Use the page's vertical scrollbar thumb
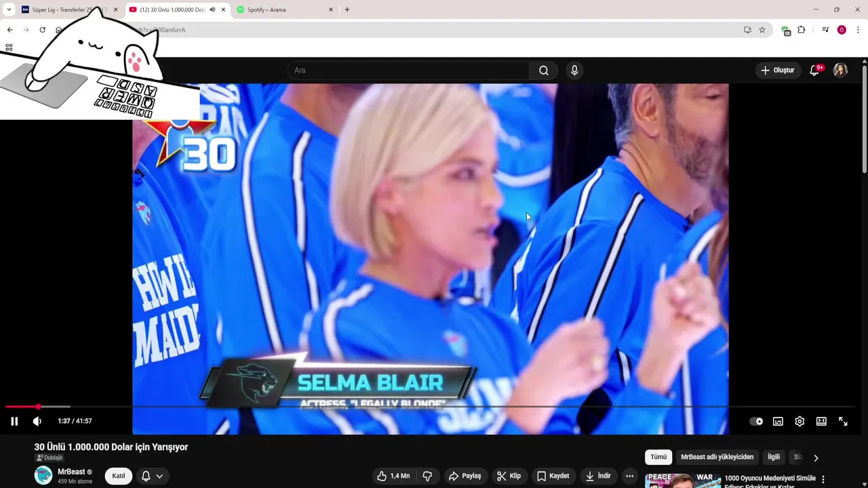The height and width of the screenshot is (488, 868). pyautogui.click(x=865, y=119)
